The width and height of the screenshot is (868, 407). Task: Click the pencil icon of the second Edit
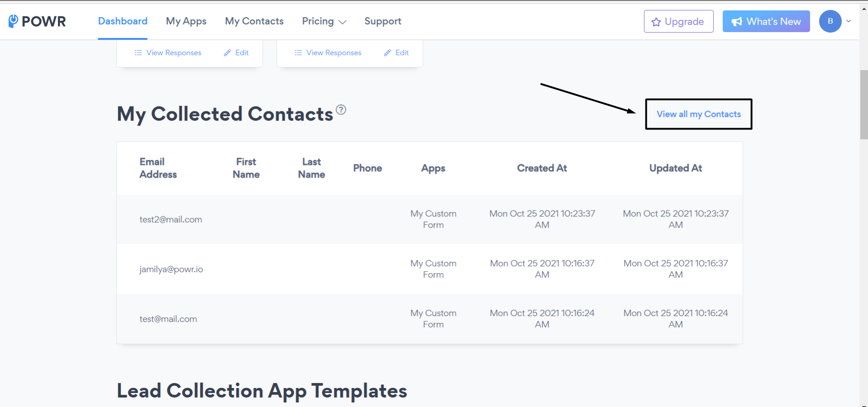388,53
